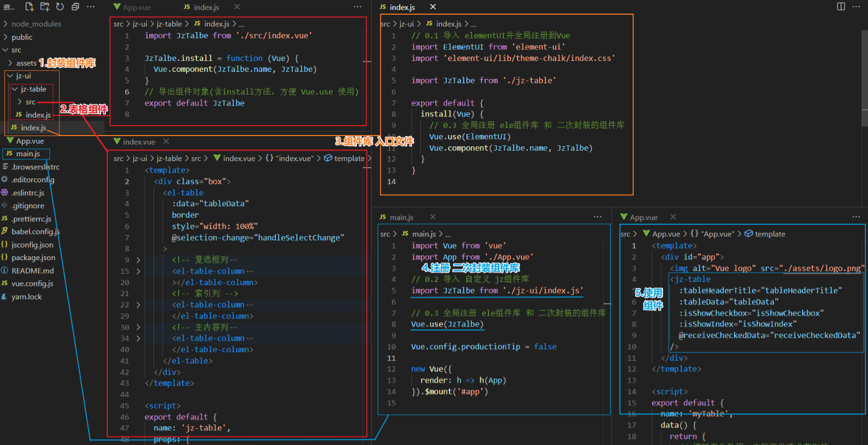Close the index.vue tab
Viewport: 868px width, 445px height.
(166, 141)
